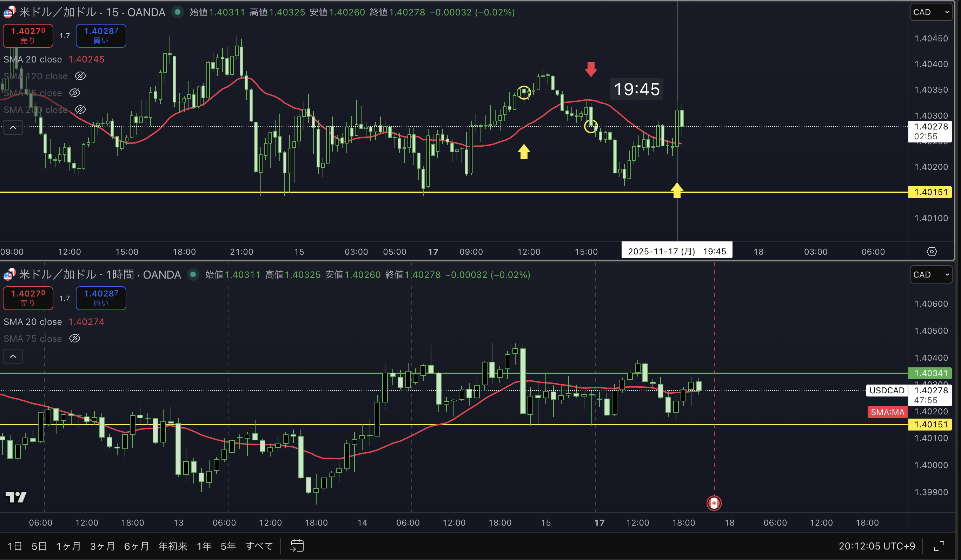Click the TradingView logo in the lower chart
Screen dimensions: 961x560
[x=16, y=497]
